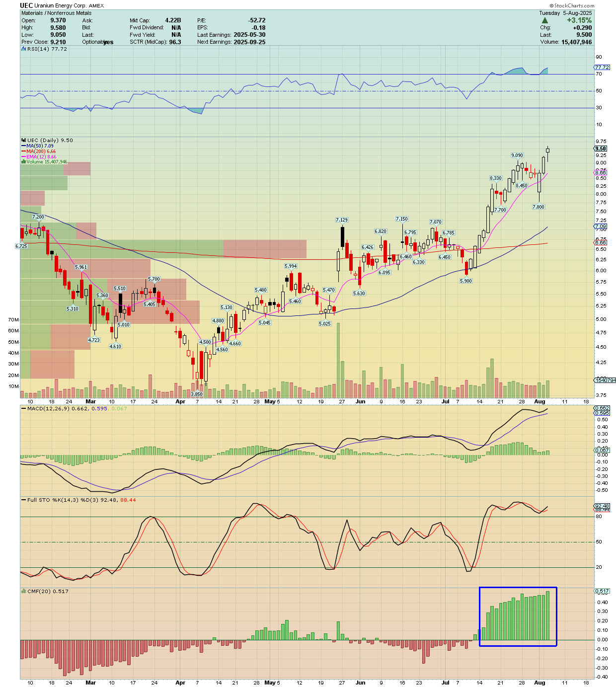Viewport: 616px width, 687px height.
Task: Click the 7.129 price peak annotation
Action: click(342, 220)
